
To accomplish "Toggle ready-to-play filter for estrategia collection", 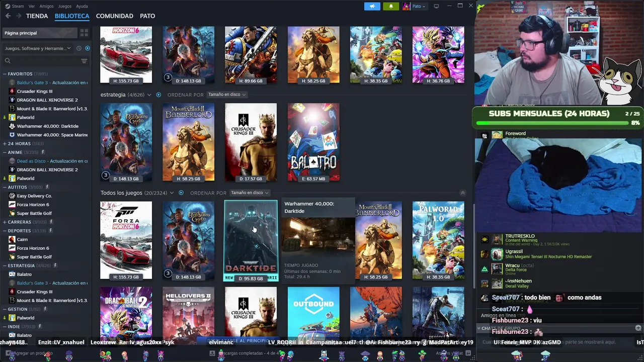I will [x=158, y=95].
